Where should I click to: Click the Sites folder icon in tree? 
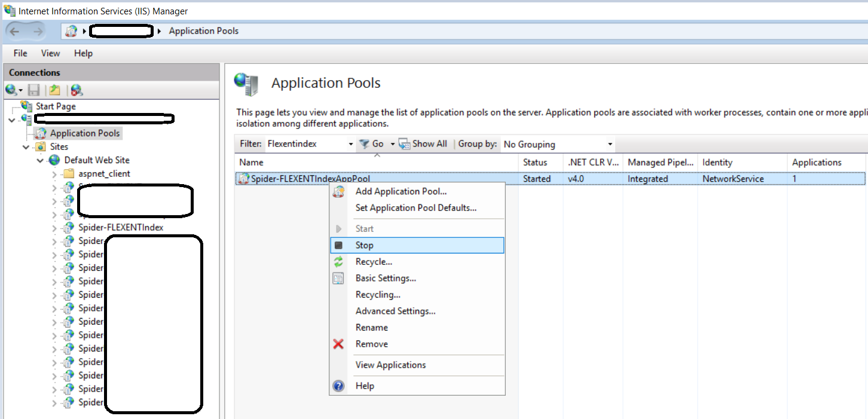(41, 146)
